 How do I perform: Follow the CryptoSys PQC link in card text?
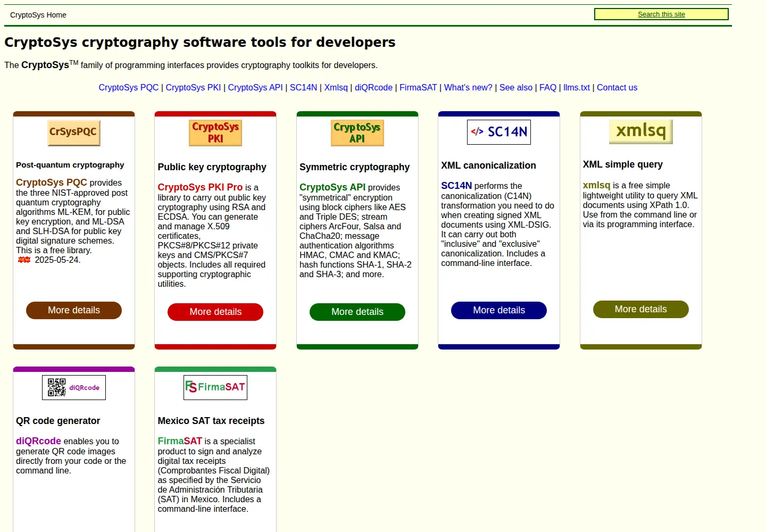(52, 182)
